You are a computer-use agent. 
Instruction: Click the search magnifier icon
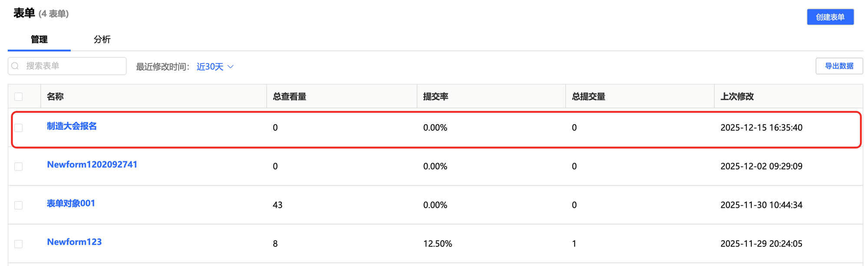coord(15,66)
